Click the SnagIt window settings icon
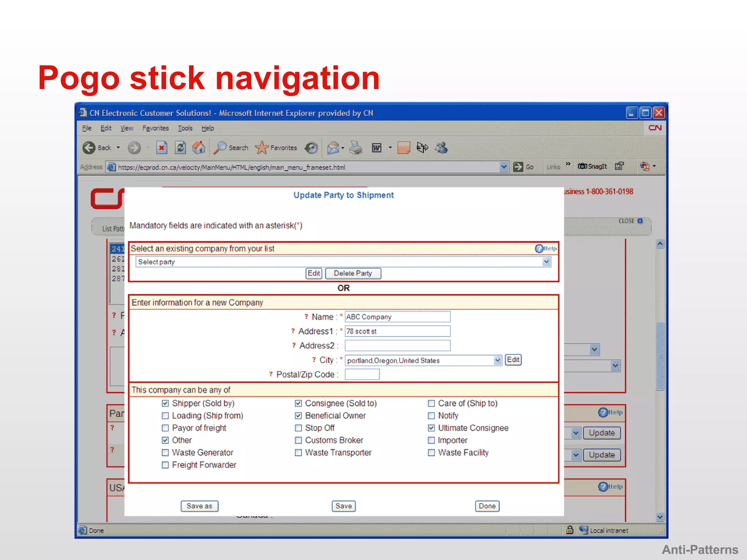 619,166
